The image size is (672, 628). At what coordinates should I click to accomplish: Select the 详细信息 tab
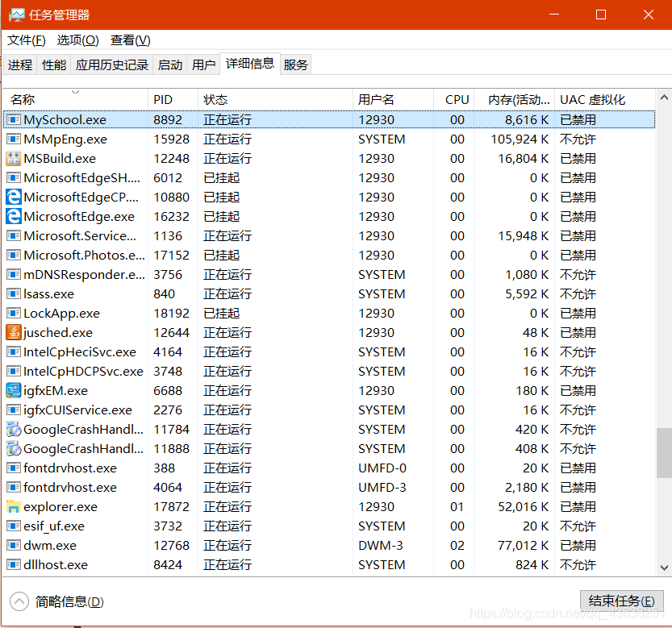[250, 64]
